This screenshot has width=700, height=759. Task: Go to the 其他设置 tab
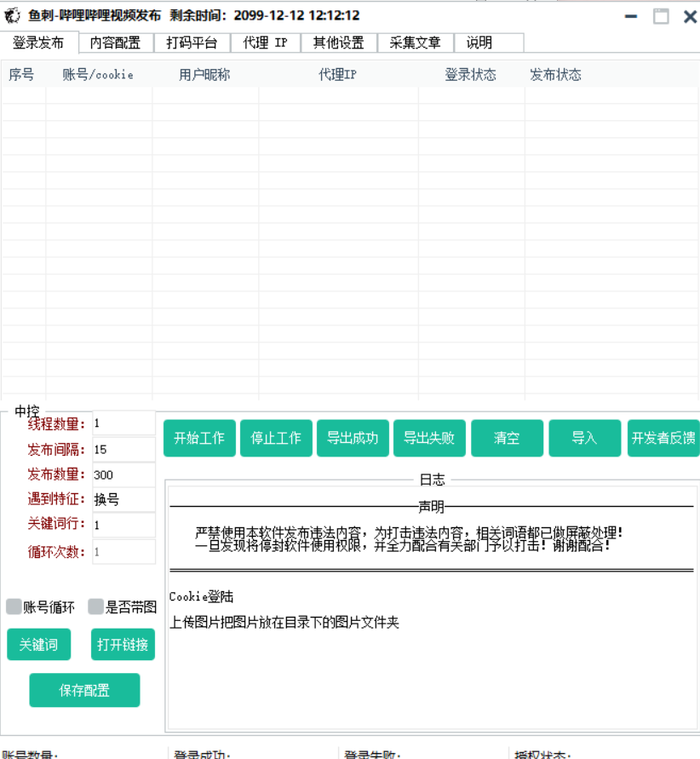click(338, 43)
